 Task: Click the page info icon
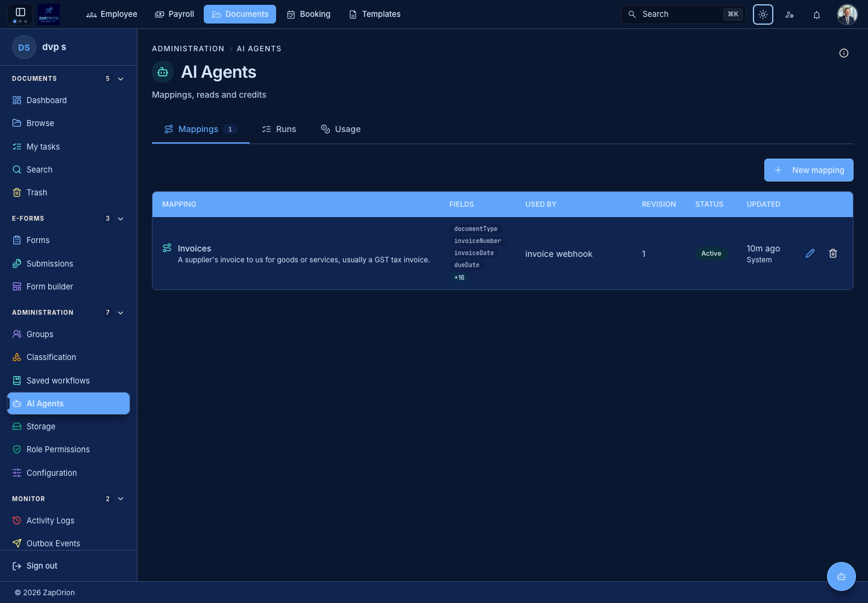coord(844,53)
